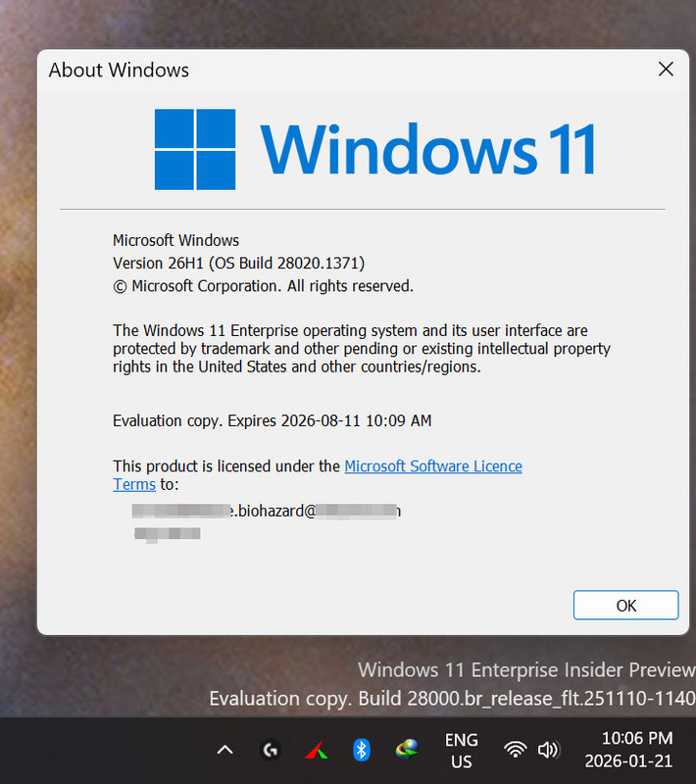696x784 pixels.
Task: Click the biohazard licensed email line
Action: point(267,511)
